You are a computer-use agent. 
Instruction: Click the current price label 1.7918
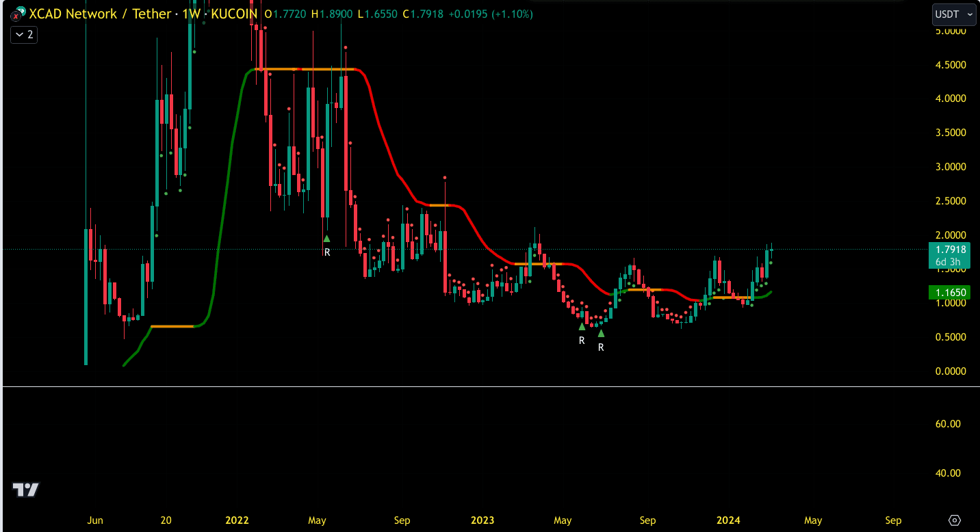tap(950, 250)
